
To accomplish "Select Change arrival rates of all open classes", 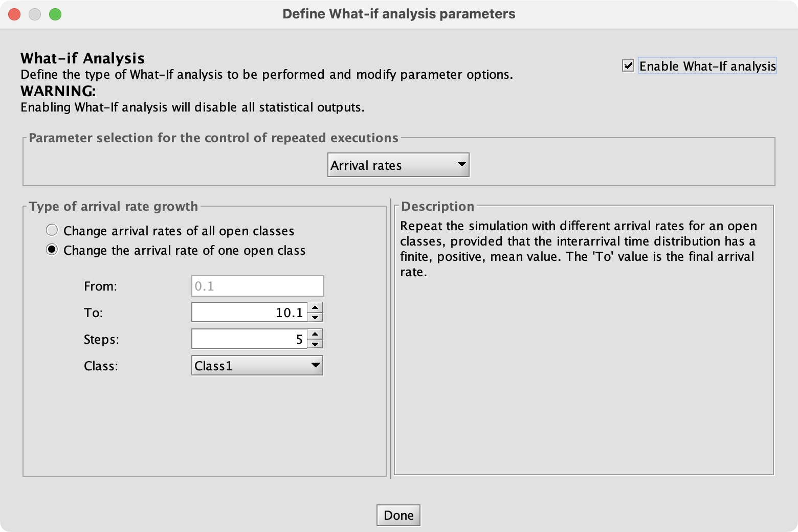I will [x=52, y=230].
